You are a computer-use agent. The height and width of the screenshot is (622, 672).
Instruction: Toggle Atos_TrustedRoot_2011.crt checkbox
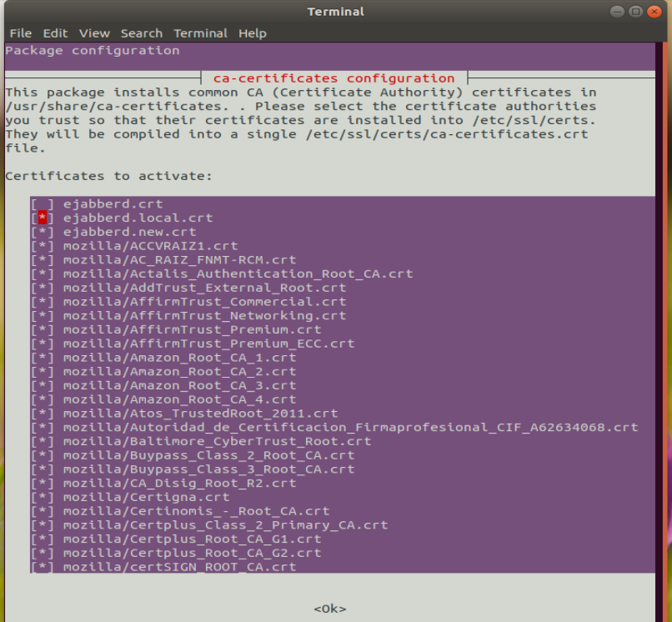(x=43, y=414)
